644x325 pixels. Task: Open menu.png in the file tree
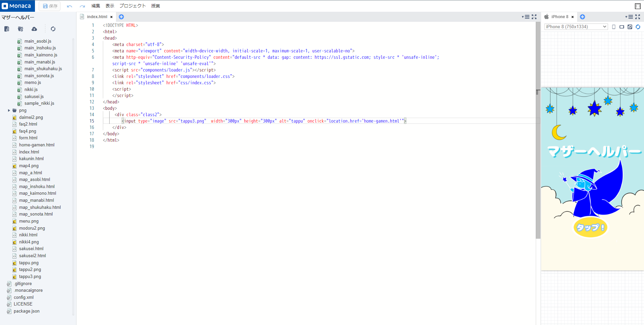tap(29, 221)
